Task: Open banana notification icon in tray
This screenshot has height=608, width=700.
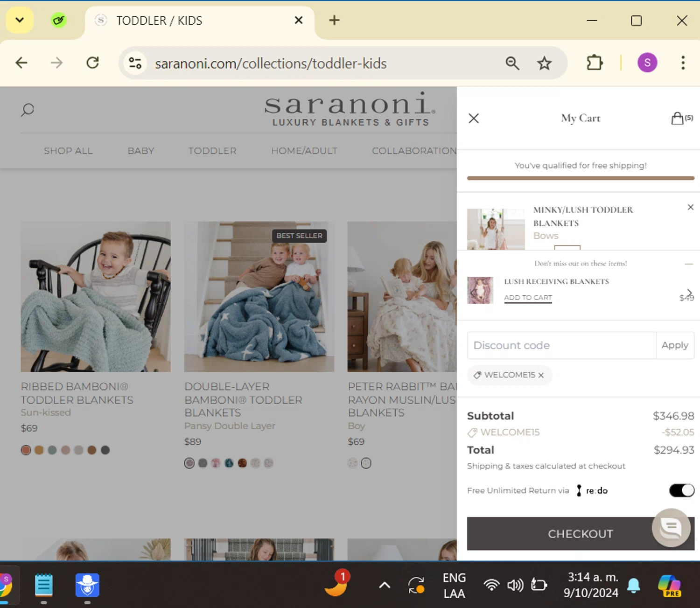Action: (337, 583)
